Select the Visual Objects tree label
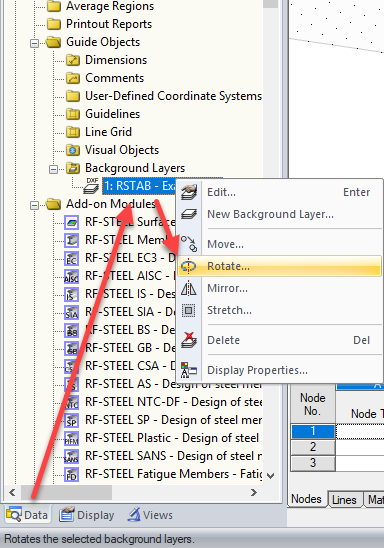Screen dimensions: 384x548 (122, 150)
